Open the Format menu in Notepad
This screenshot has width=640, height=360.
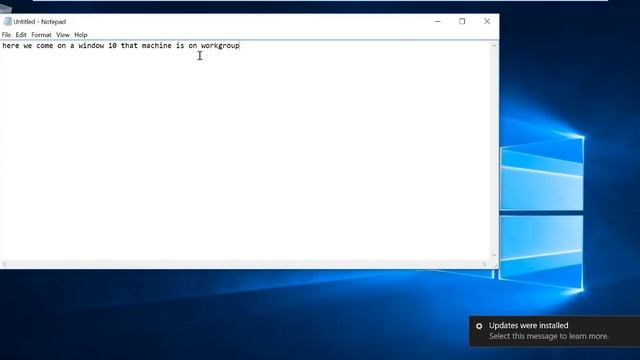41,35
